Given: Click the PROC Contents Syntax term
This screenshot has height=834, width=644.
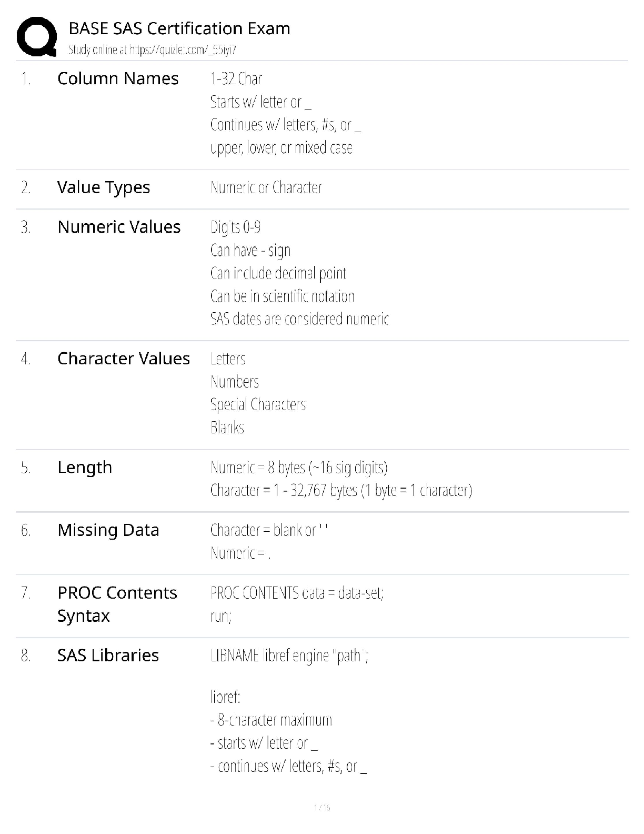Looking at the screenshot, I should (x=117, y=604).
